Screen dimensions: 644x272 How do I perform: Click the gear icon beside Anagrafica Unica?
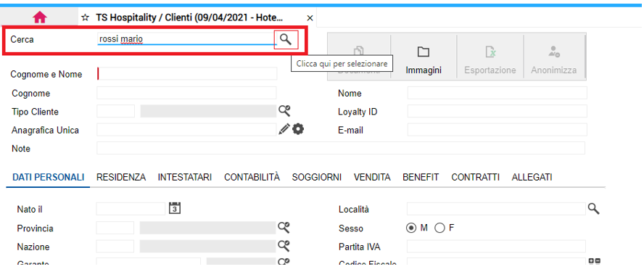tap(298, 129)
